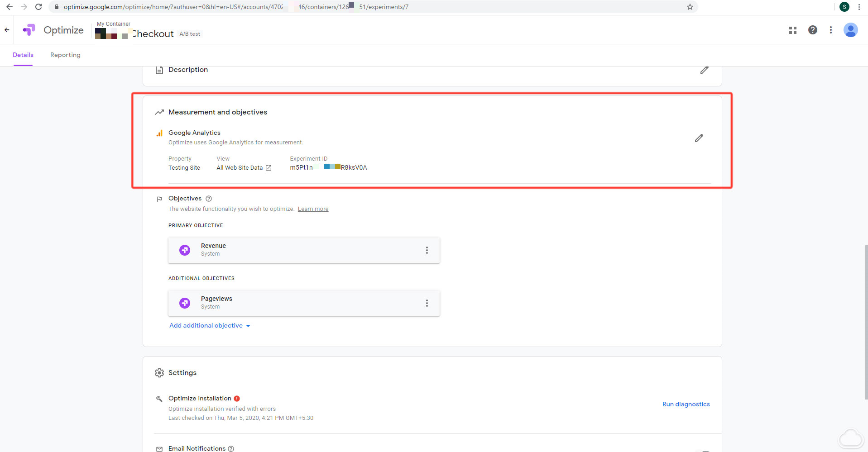Click the Objectives help info icon
Viewport: 868px width, 452px height.
(209, 199)
